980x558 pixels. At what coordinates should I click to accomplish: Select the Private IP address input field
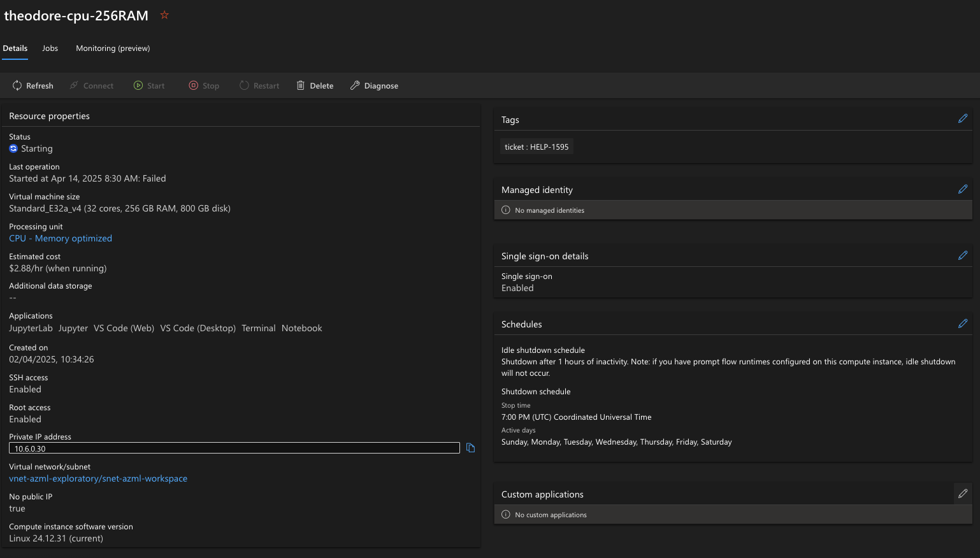[234, 448]
